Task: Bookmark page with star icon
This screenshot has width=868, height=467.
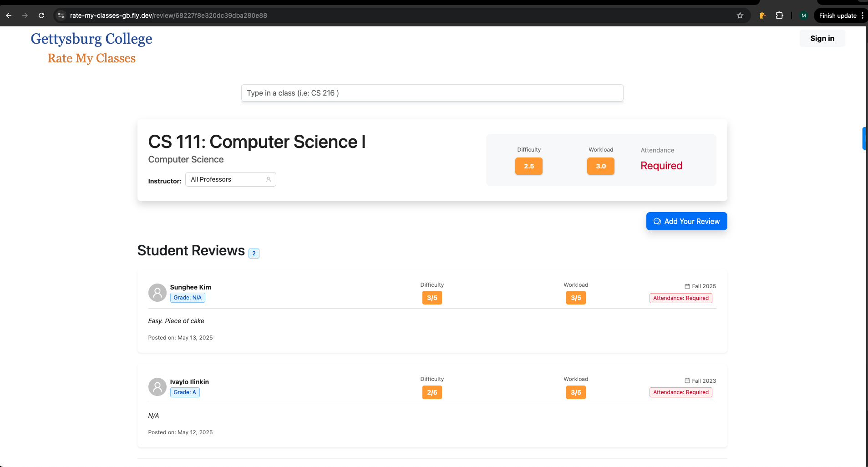Action: (x=740, y=15)
